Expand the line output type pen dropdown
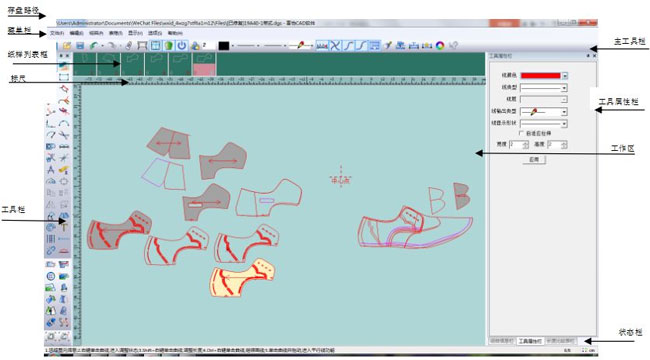This screenshot has height=360, width=650. 543,112
